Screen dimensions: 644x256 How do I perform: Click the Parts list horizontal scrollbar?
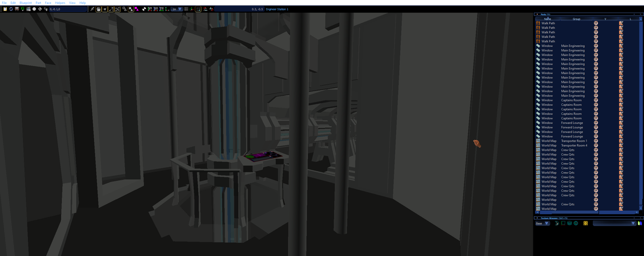pyautogui.click(x=587, y=212)
